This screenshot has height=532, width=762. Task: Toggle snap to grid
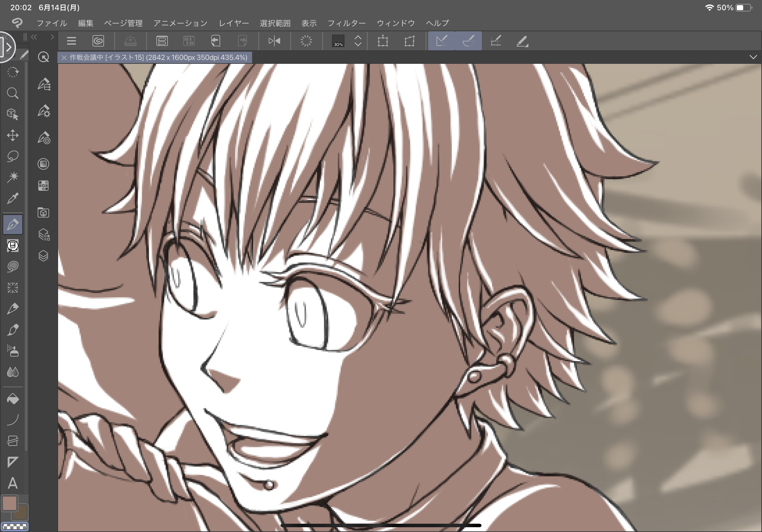click(496, 41)
